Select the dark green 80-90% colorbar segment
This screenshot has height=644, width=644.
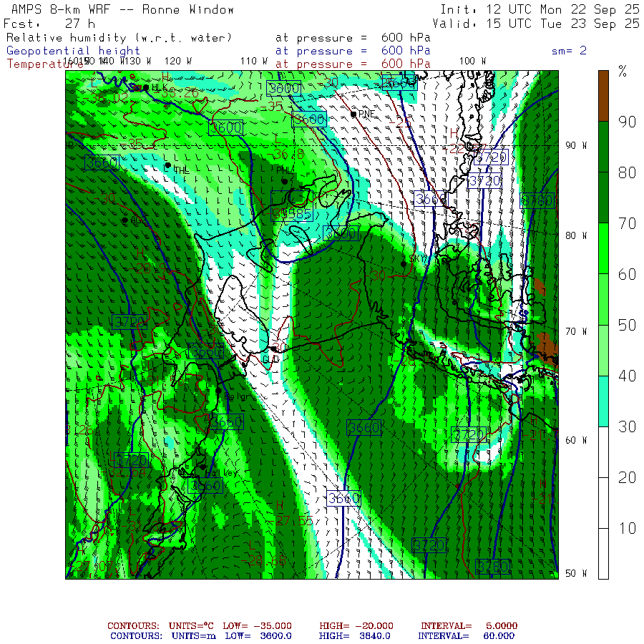click(x=604, y=147)
